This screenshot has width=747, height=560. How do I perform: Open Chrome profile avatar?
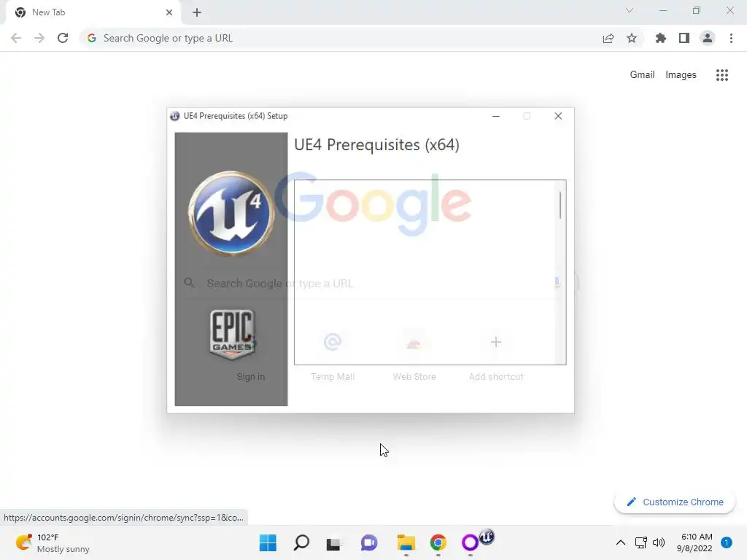coord(708,38)
